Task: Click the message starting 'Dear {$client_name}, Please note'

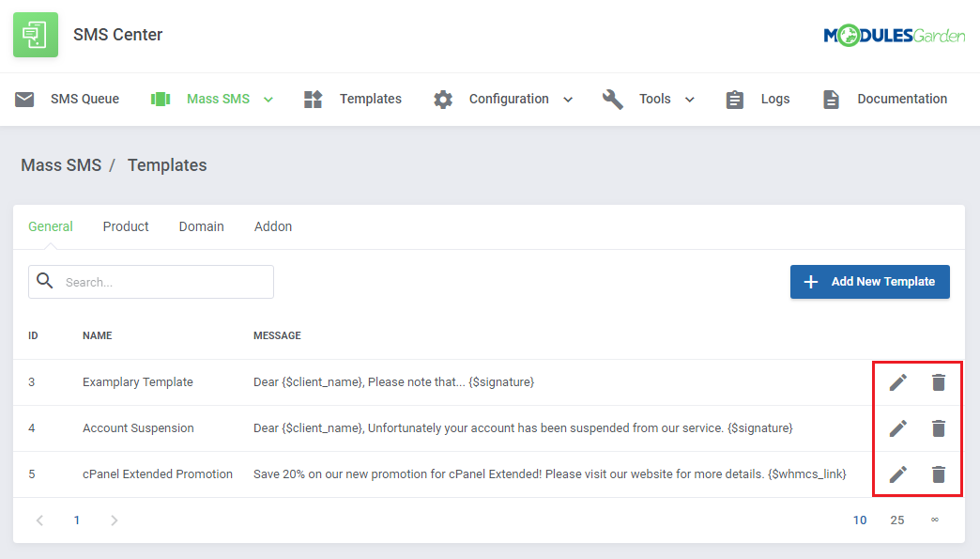Action: tap(393, 382)
